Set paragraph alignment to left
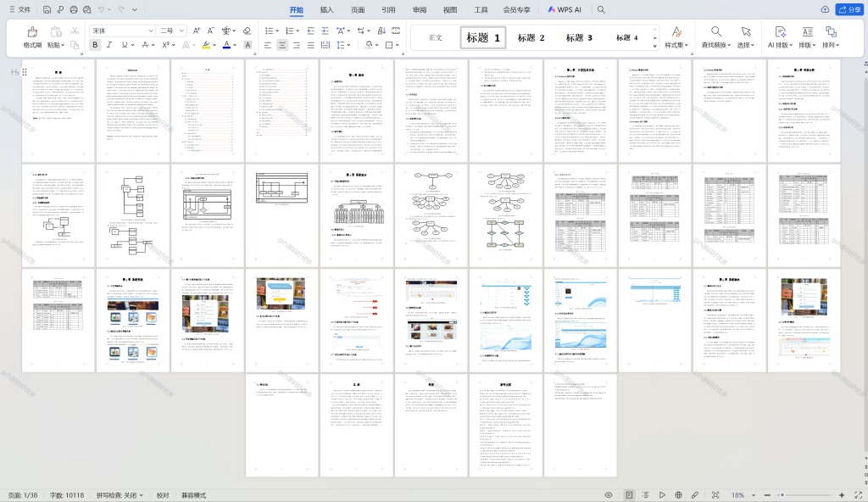868x502 pixels. tap(268, 45)
